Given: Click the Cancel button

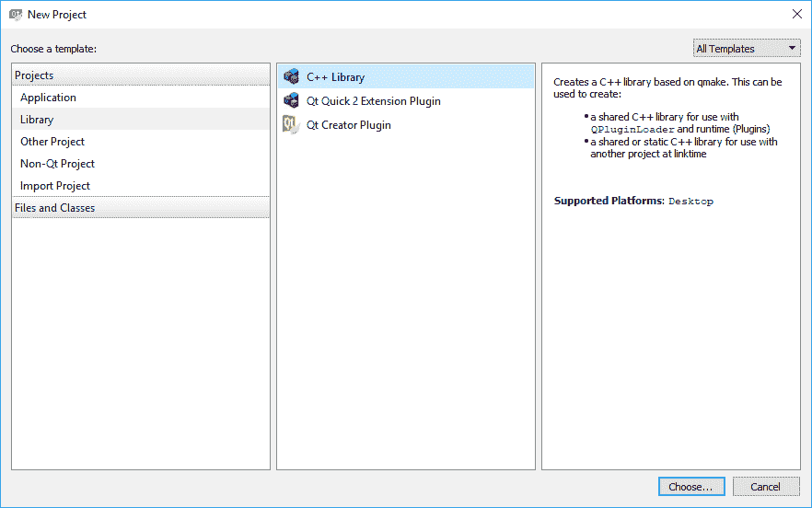Looking at the screenshot, I should point(766,486).
